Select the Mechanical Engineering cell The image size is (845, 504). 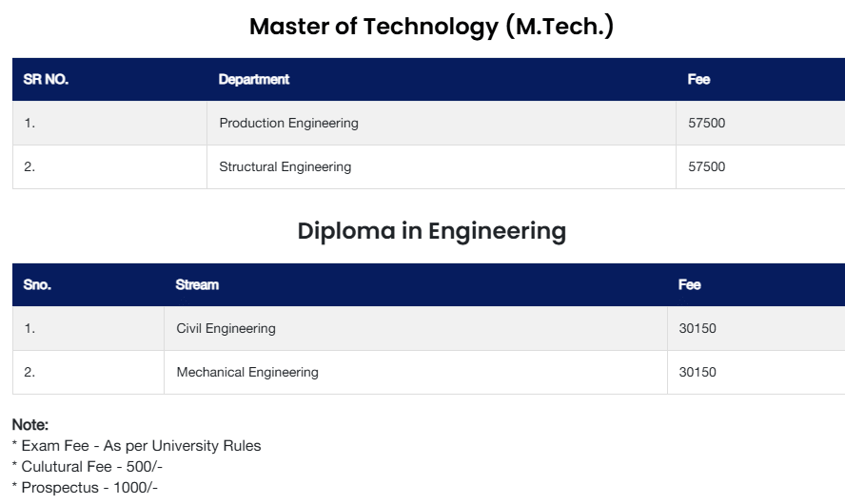[x=247, y=373]
